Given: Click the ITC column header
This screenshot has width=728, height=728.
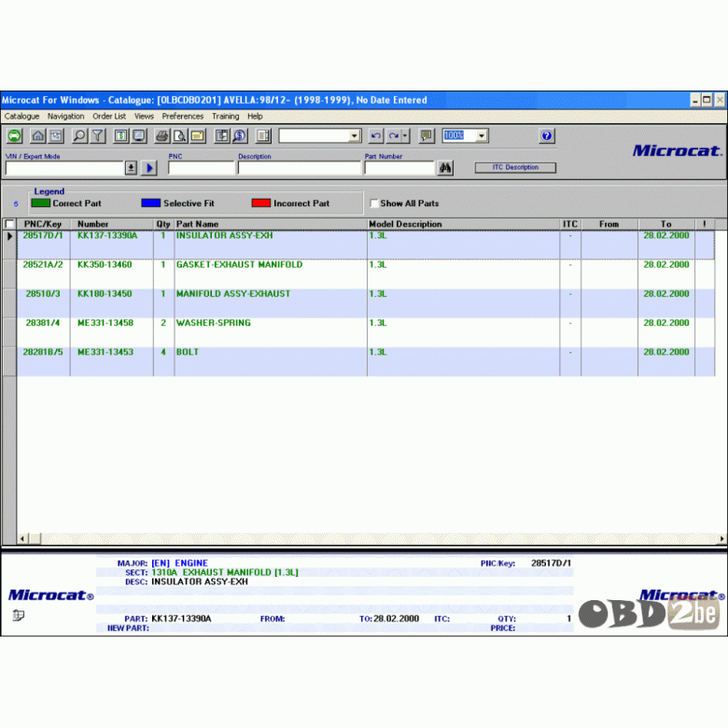Looking at the screenshot, I should pos(570,224).
